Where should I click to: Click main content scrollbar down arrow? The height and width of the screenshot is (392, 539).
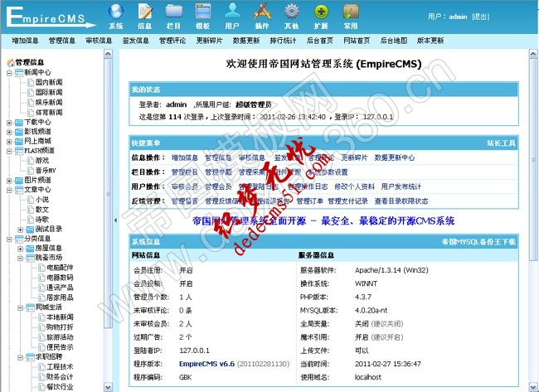coord(533,387)
